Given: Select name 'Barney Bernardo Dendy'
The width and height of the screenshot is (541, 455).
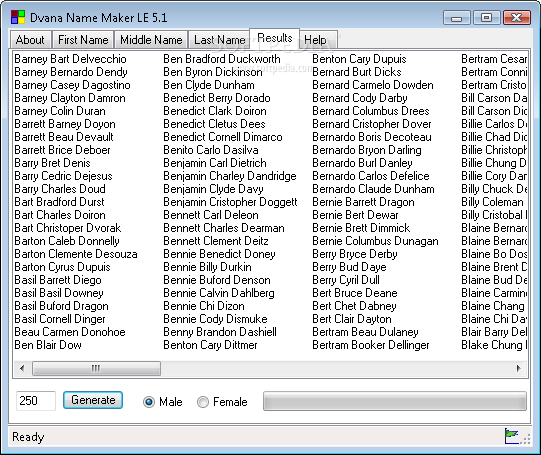Looking at the screenshot, I should point(71,72).
